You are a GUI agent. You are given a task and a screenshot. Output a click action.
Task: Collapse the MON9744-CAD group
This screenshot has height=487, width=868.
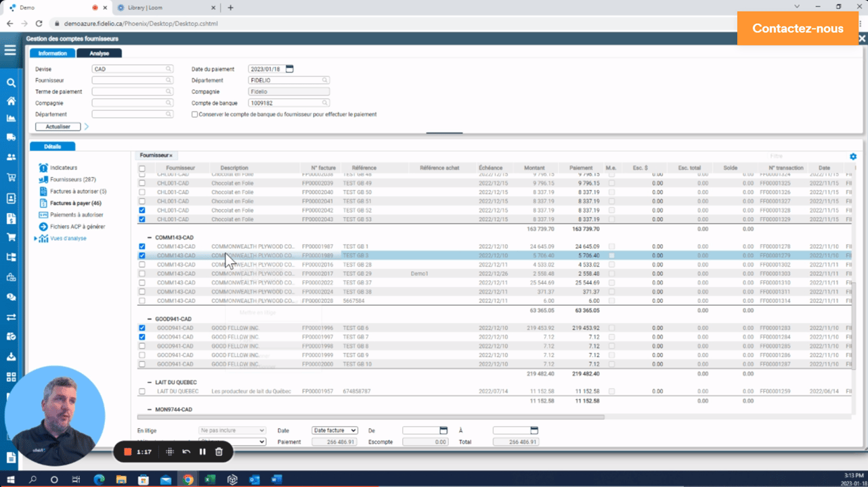(149, 409)
